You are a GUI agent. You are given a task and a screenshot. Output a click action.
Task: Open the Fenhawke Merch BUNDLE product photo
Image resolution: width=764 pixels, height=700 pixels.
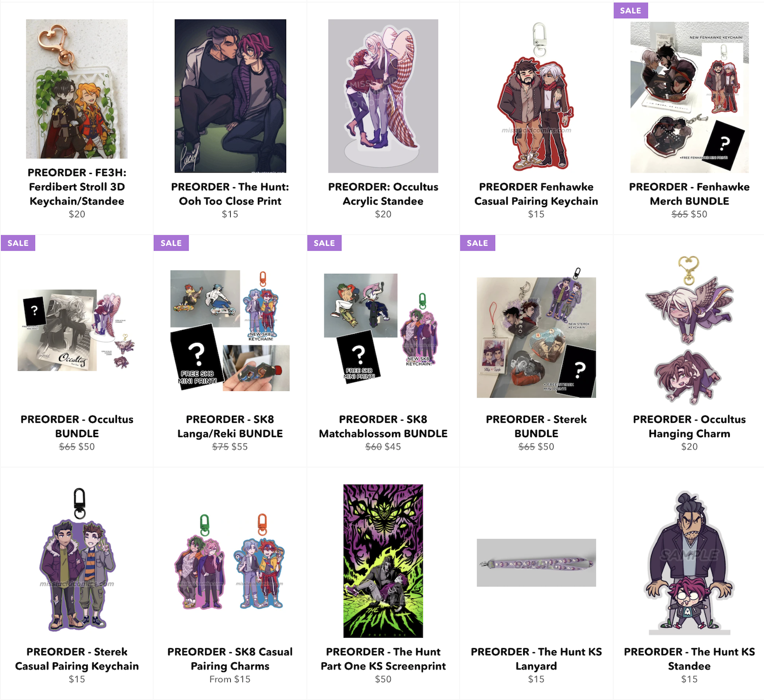coord(690,97)
